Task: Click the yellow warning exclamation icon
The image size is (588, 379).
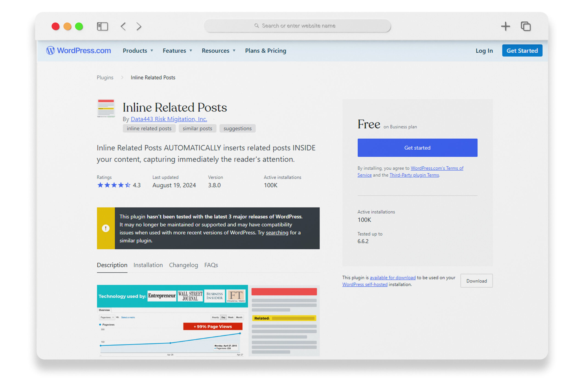Action: point(106,228)
